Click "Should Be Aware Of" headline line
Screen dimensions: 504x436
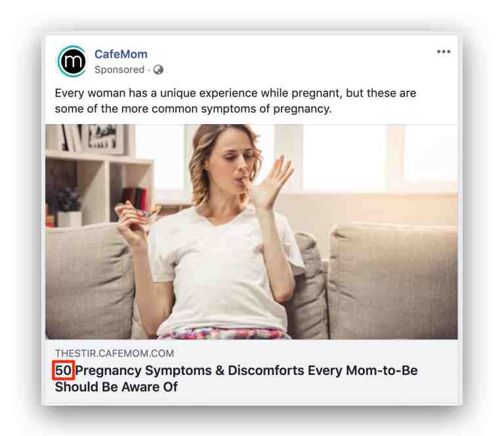(116, 387)
